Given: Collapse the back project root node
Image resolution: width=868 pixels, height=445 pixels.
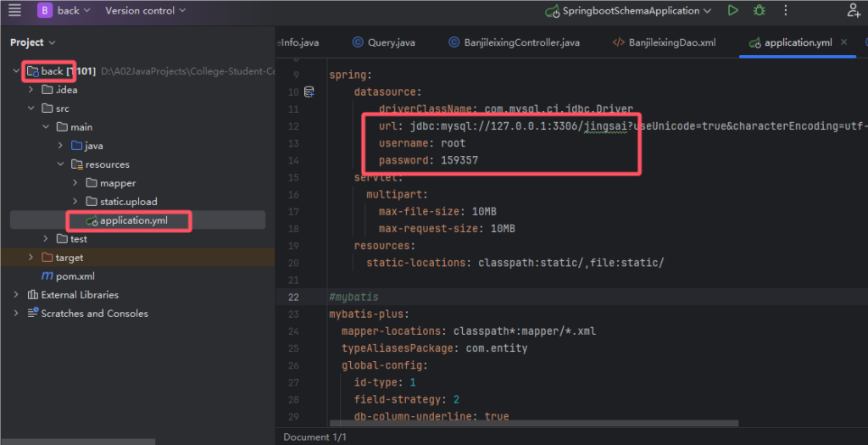Looking at the screenshot, I should tap(16, 71).
